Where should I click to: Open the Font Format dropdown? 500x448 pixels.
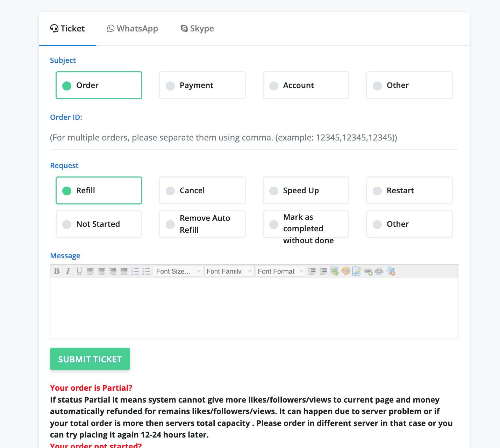tap(280, 271)
